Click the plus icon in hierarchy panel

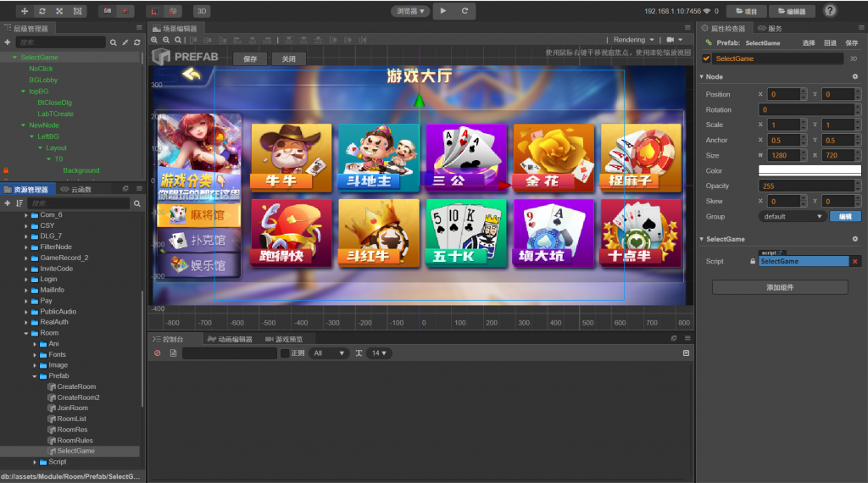(x=8, y=42)
